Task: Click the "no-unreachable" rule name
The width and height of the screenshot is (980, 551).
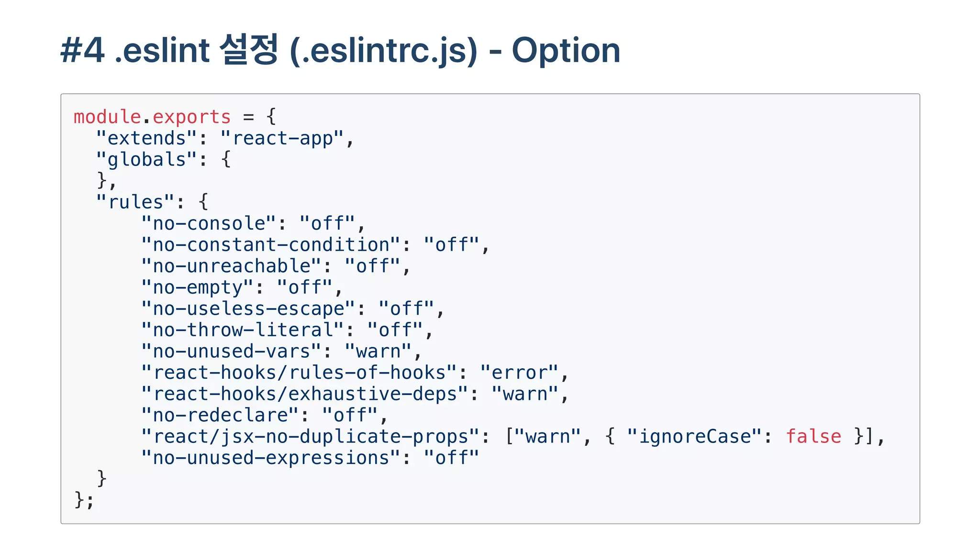Action: (x=232, y=266)
